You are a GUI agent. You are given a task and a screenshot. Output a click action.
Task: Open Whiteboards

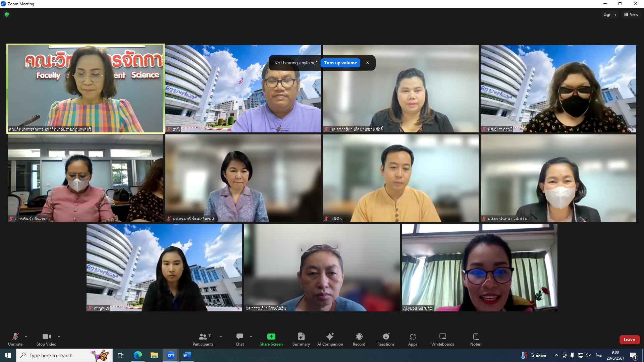pyautogui.click(x=442, y=339)
